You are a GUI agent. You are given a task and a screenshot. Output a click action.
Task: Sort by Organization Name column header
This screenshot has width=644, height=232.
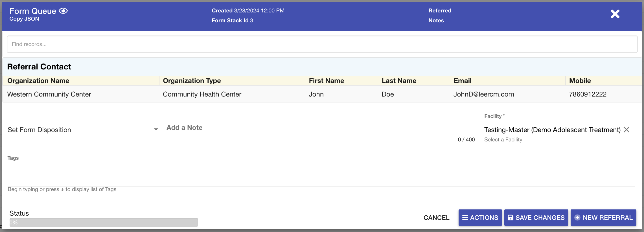[x=38, y=81]
